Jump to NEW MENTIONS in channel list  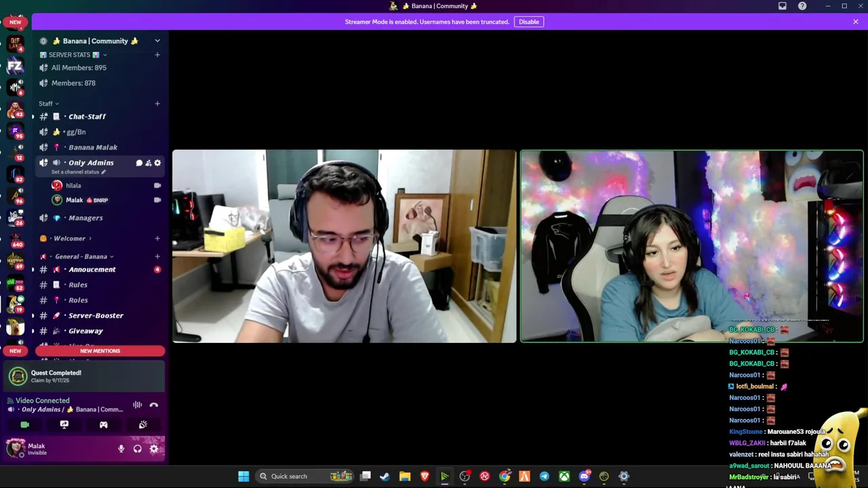pos(100,351)
